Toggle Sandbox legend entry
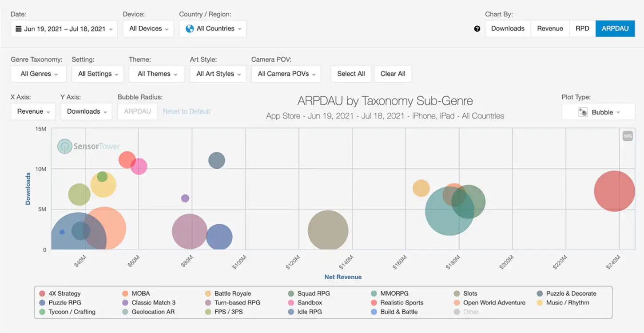 [x=305, y=303]
